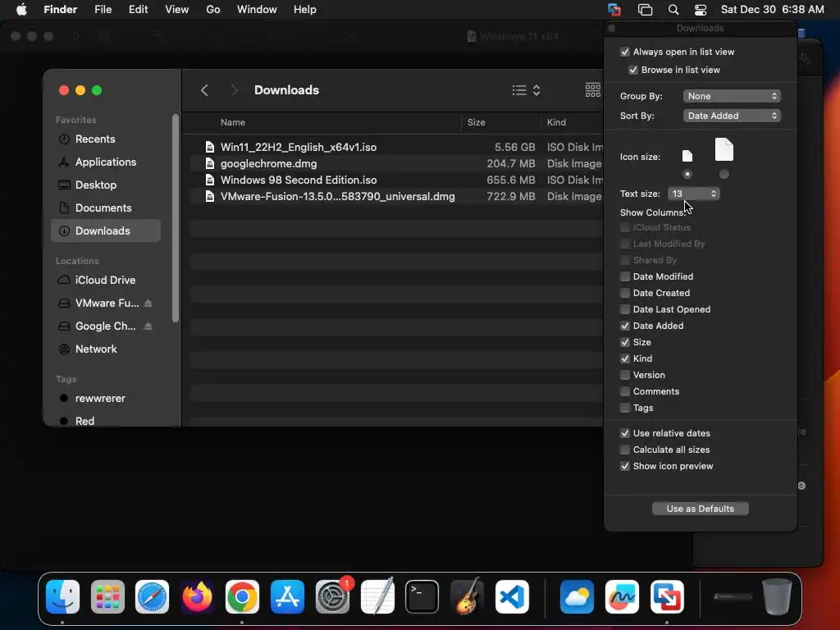Open Spotlight search in the menu bar
This screenshot has height=630, width=840.
[x=673, y=10]
